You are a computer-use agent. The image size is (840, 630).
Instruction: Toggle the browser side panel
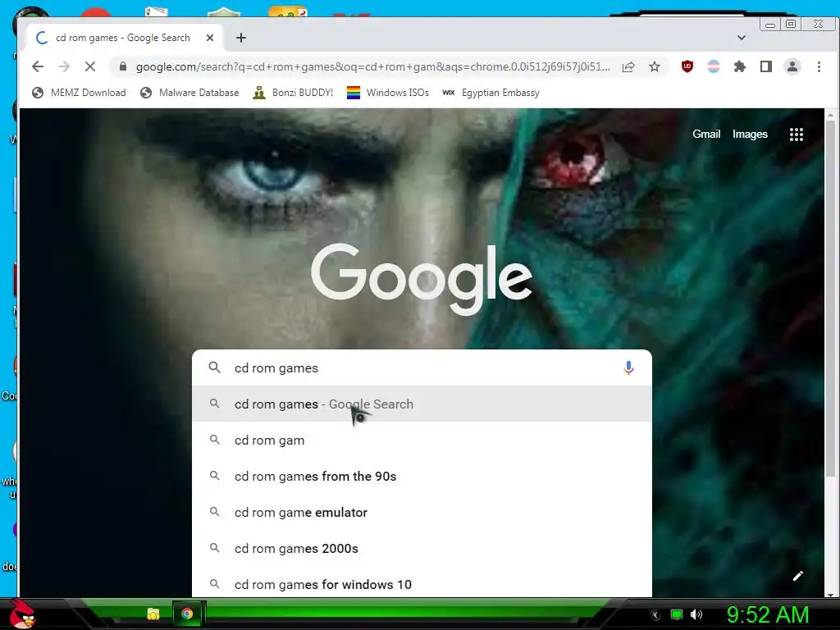tap(766, 66)
